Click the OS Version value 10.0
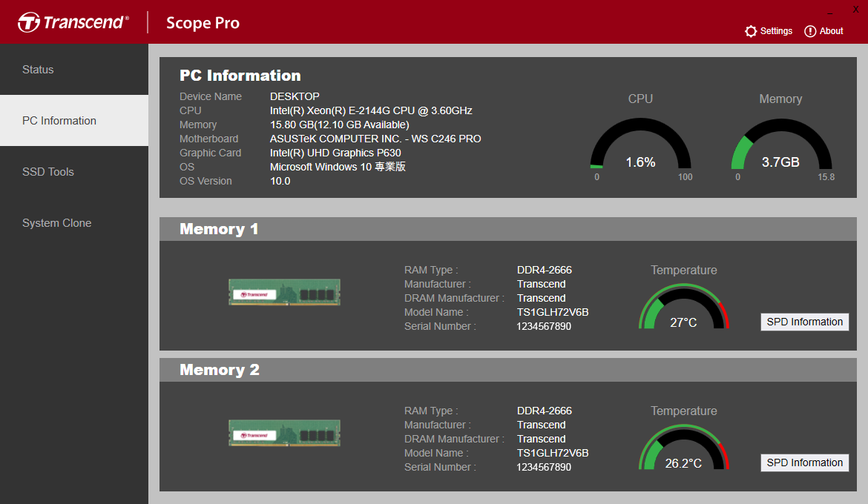This screenshot has height=504, width=868. click(280, 181)
